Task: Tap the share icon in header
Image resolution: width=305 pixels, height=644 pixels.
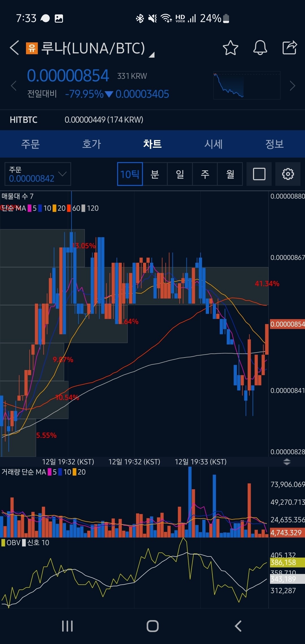Action: [290, 47]
